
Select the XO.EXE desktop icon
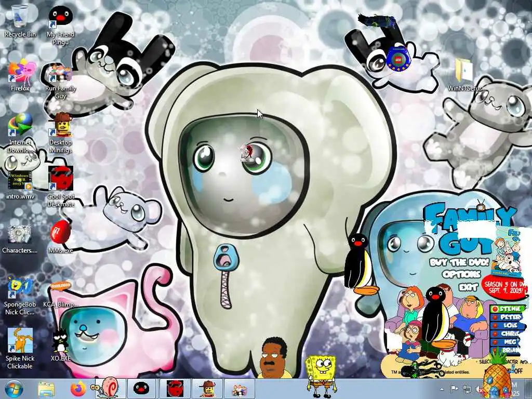60,345
